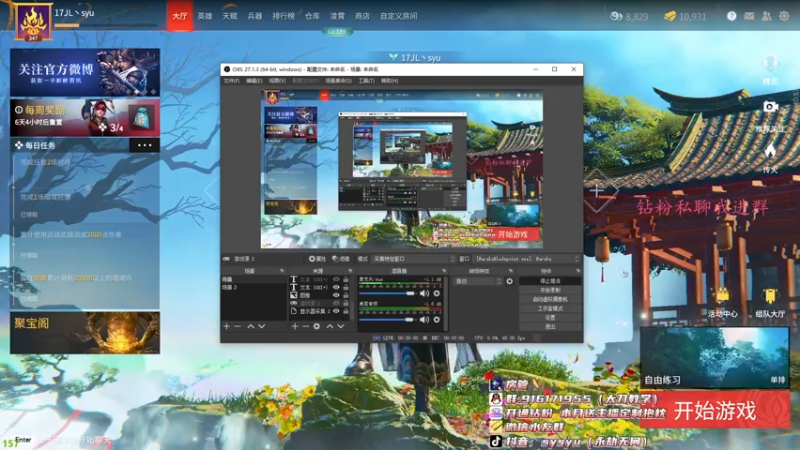Viewport: 800px width, 450px height.
Task: Add a new source with the plus icon under 来源 list
Action: pos(295,326)
